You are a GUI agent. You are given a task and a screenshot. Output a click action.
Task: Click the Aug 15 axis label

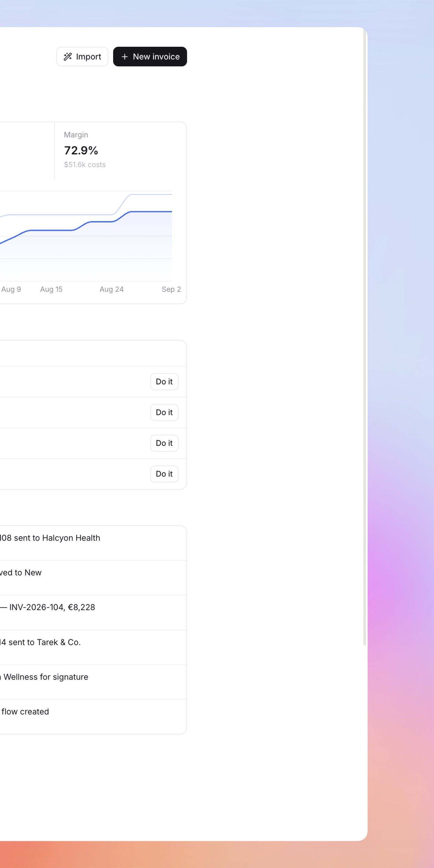pos(51,289)
